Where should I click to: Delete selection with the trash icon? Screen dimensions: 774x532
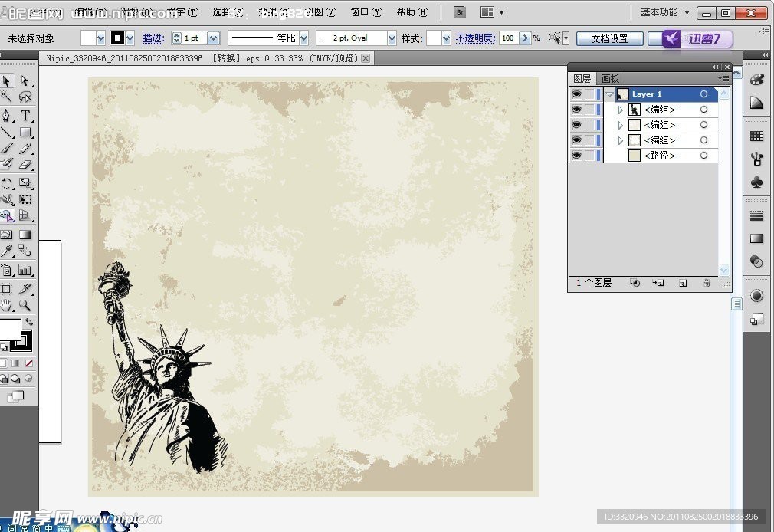click(707, 283)
